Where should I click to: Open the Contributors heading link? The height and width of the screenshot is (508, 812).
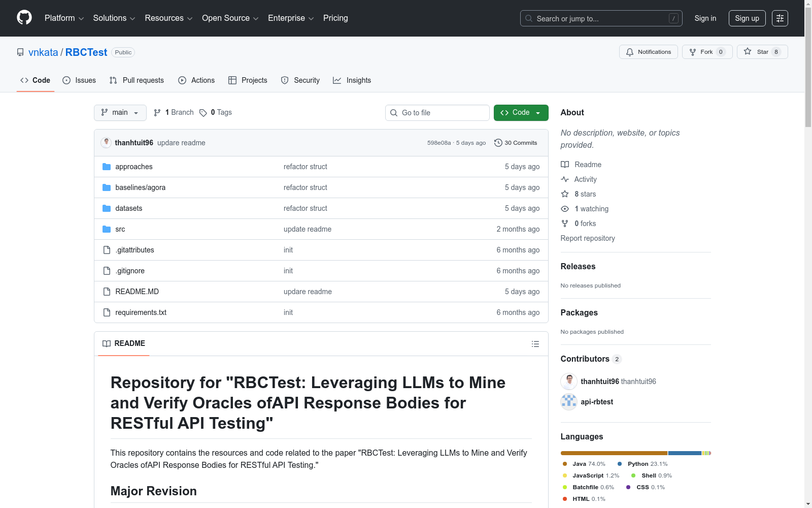click(x=591, y=359)
